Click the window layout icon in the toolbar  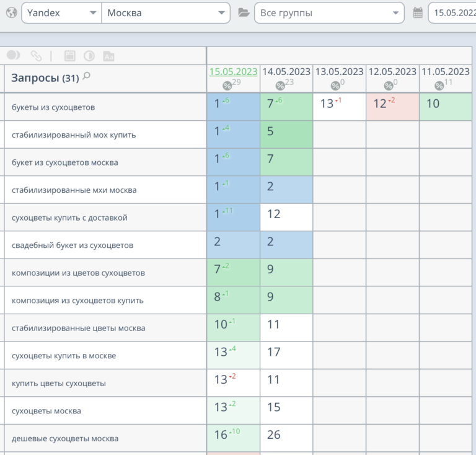pyautogui.click(x=69, y=56)
